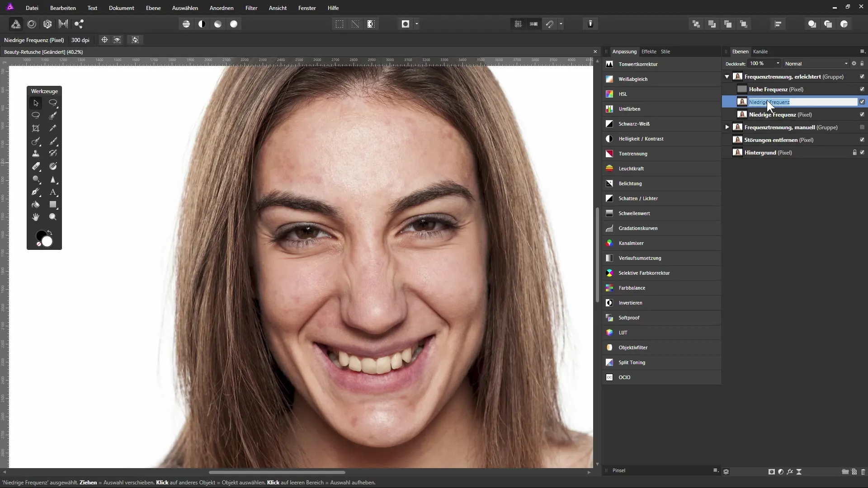
Task: Switch to the Photo Persona
Action: coord(15,24)
